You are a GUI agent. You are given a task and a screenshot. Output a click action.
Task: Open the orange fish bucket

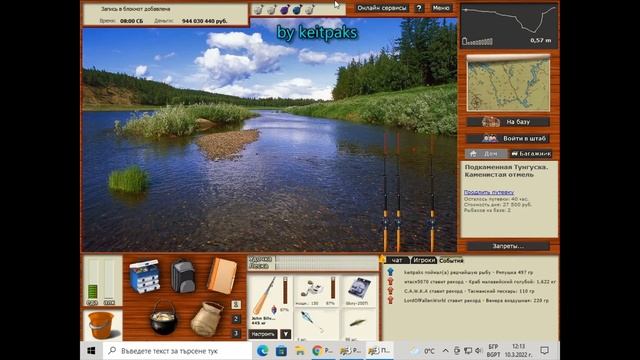click(x=100, y=325)
